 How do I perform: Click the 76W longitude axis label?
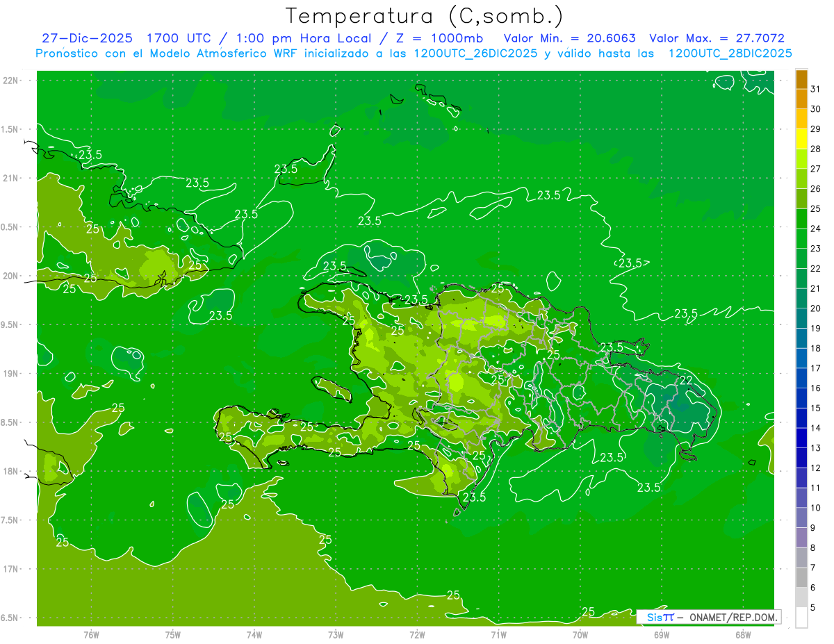coord(91,635)
